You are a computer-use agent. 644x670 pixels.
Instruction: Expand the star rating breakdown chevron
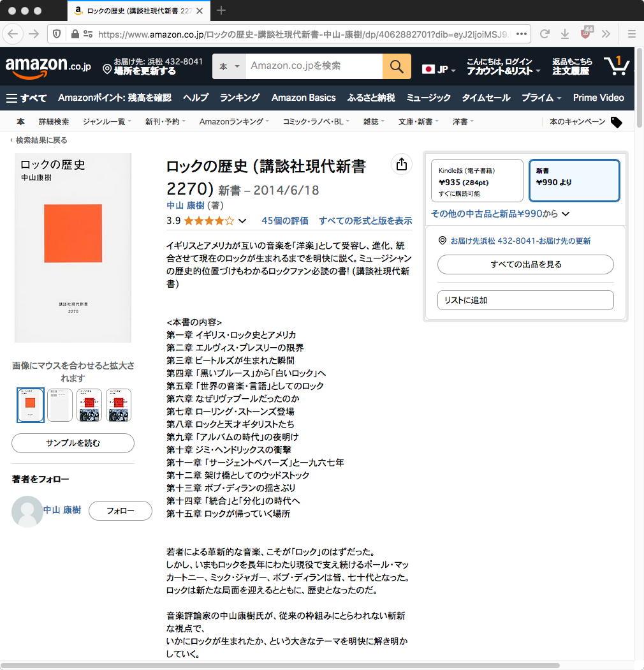[242, 221]
